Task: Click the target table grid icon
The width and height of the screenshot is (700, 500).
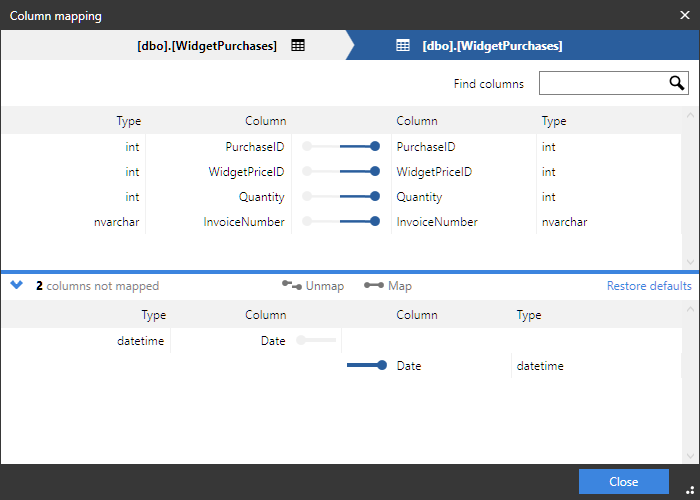Action: click(x=403, y=46)
